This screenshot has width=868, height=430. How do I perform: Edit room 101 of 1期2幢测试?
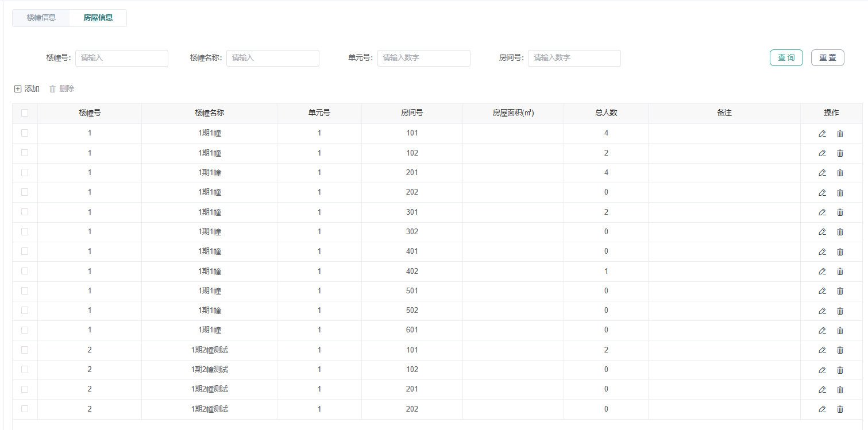click(822, 350)
